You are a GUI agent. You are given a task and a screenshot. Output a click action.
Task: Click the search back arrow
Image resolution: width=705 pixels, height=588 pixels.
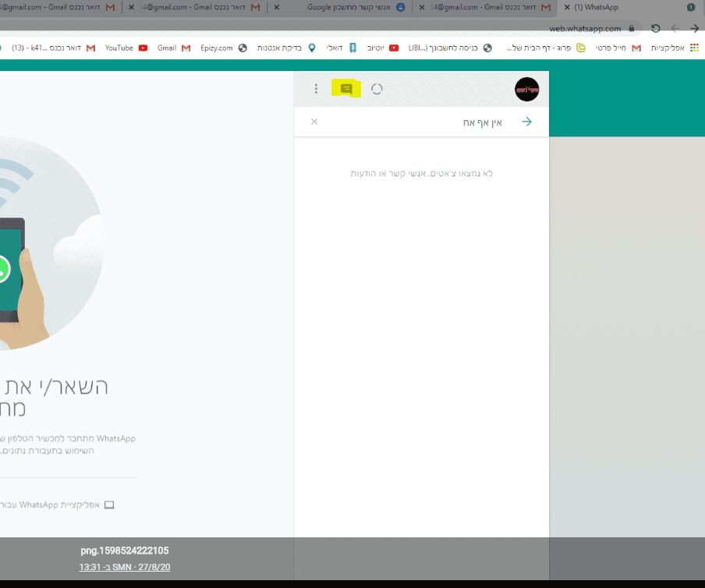click(x=526, y=122)
